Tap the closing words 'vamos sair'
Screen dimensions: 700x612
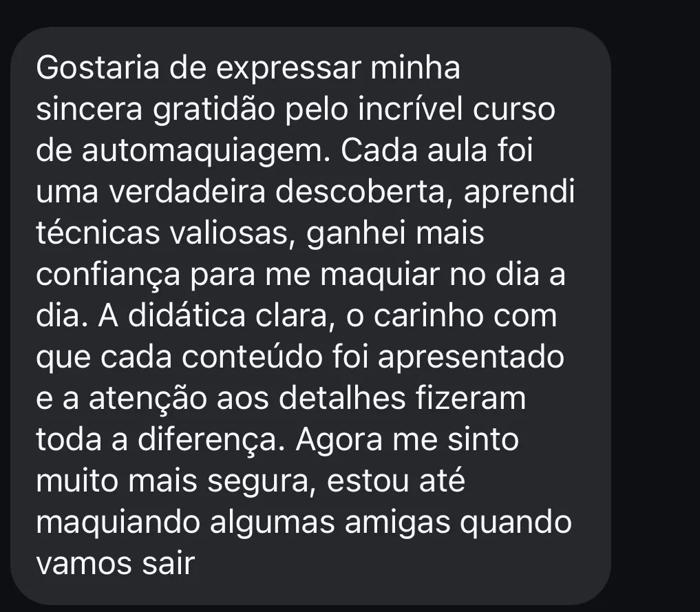115,564
